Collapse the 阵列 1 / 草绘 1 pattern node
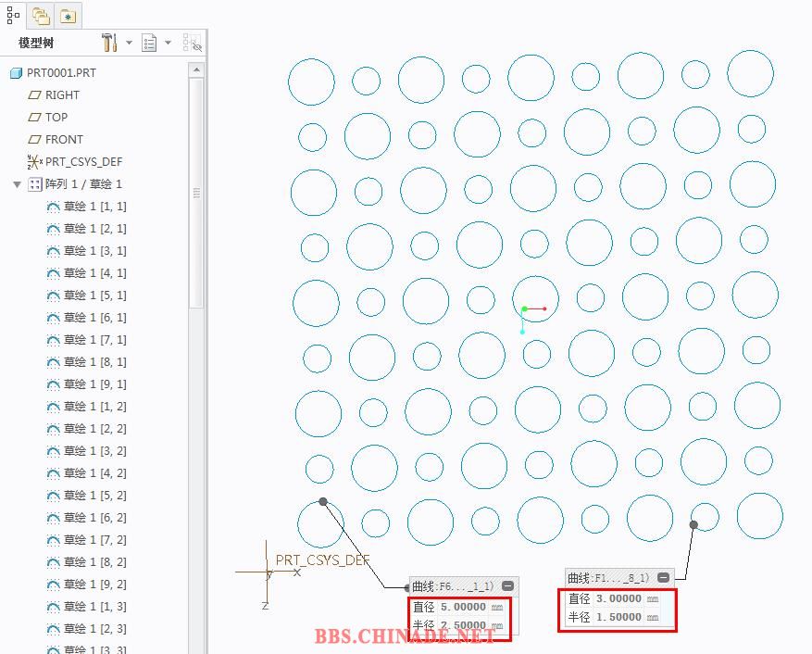The width and height of the screenshot is (812, 654). point(17,184)
